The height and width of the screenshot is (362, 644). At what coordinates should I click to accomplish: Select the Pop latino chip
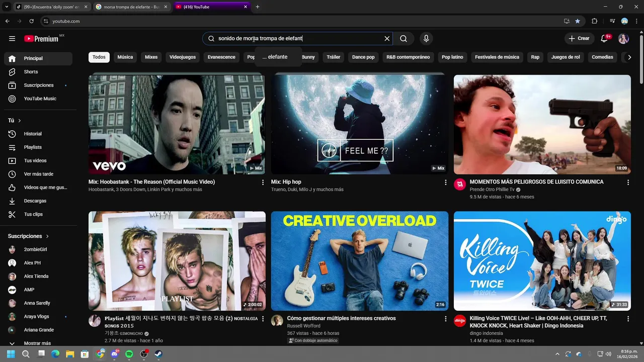pyautogui.click(x=452, y=57)
